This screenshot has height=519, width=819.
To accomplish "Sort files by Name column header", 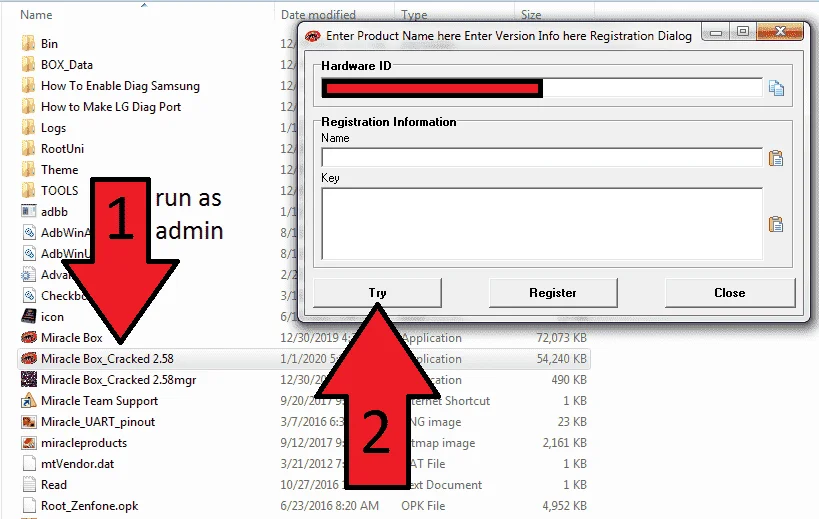I will 36,15.
